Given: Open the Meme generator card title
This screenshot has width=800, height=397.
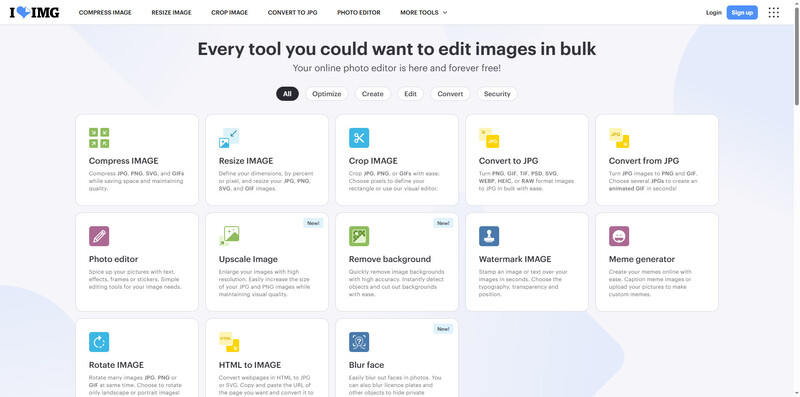Looking at the screenshot, I should pyautogui.click(x=642, y=259).
